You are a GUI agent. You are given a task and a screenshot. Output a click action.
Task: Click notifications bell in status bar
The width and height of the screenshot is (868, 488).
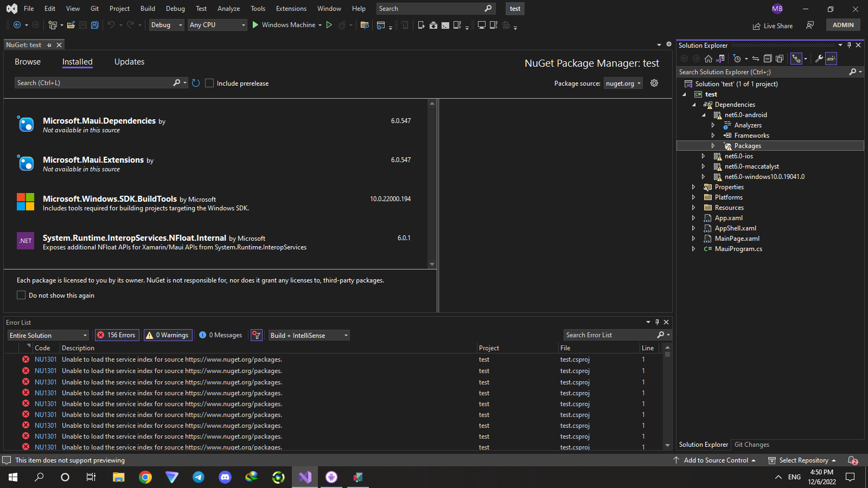(852, 460)
